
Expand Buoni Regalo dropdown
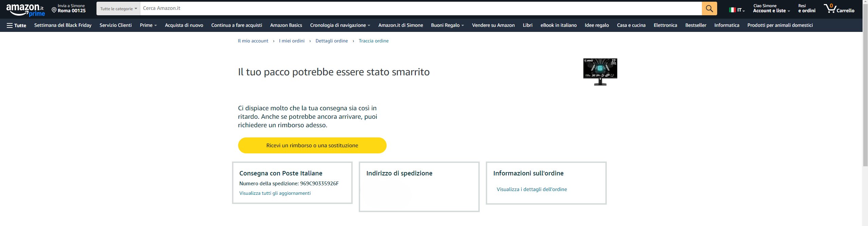[x=447, y=25]
